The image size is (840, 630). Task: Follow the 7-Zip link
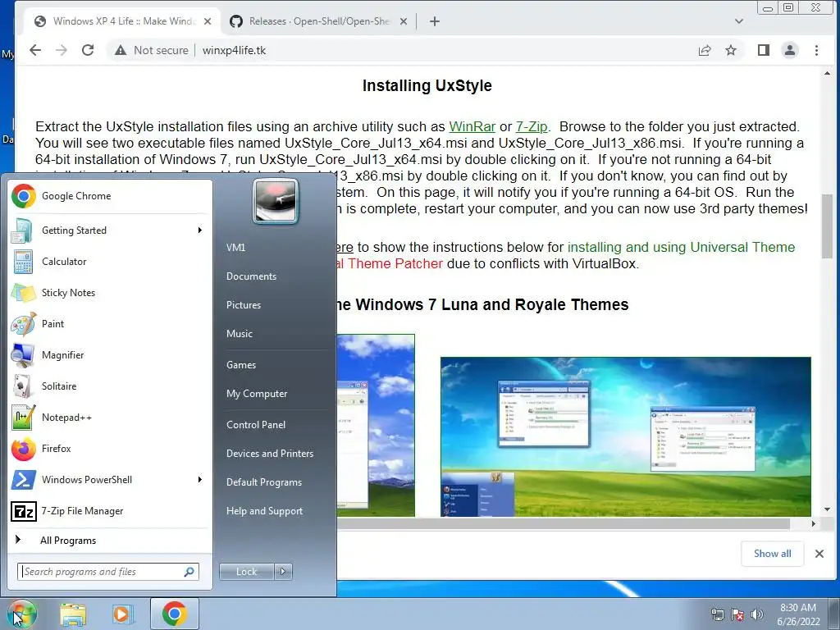pos(532,127)
